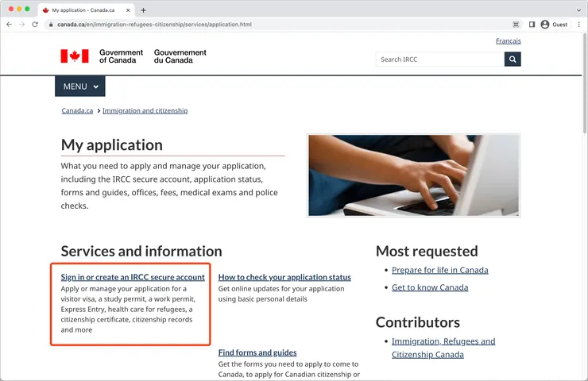Expand the tab search chevron at top right
Screen dimensions: 588x381
pos(578,10)
